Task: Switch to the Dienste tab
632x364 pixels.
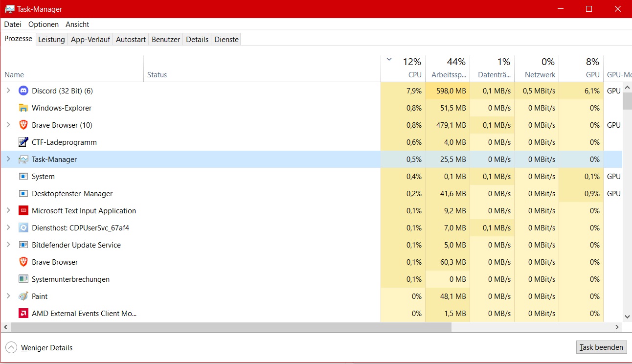Action: pos(226,39)
